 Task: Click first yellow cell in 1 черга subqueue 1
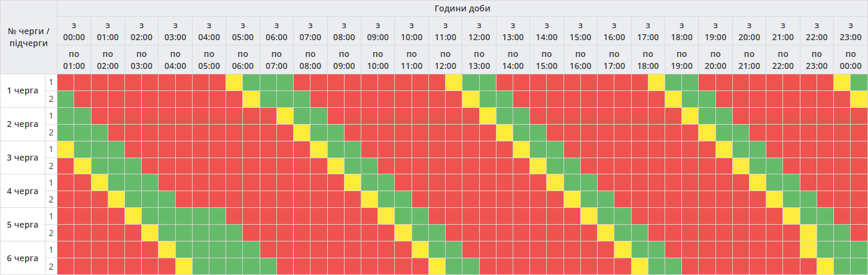[x=234, y=82]
